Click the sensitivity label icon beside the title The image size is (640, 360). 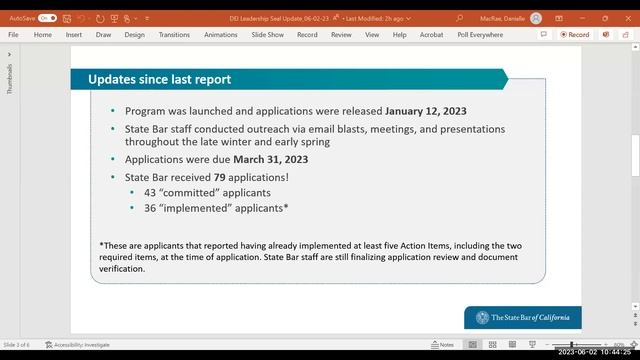click(x=336, y=18)
